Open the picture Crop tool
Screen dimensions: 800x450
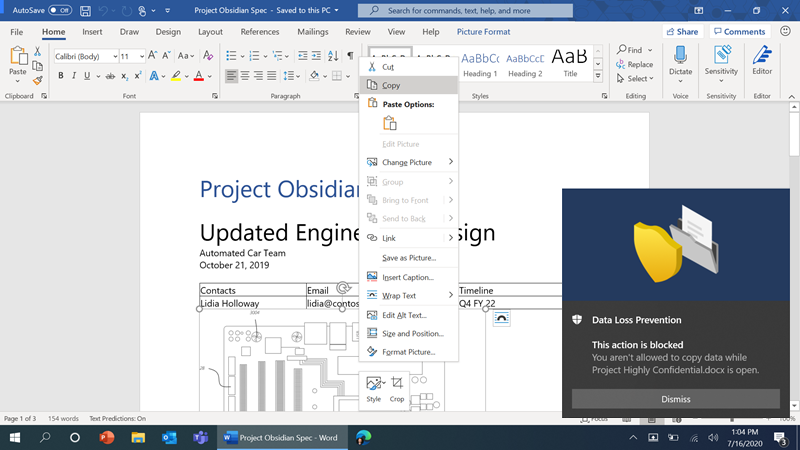(x=397, y=389)
